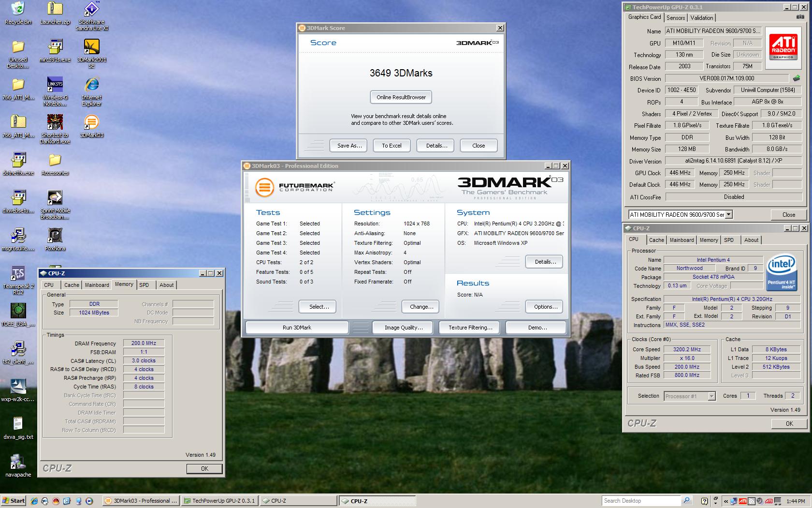
Task: Select the dotnetfx.exe desktop icon
Action: click(x=18, y=164)
